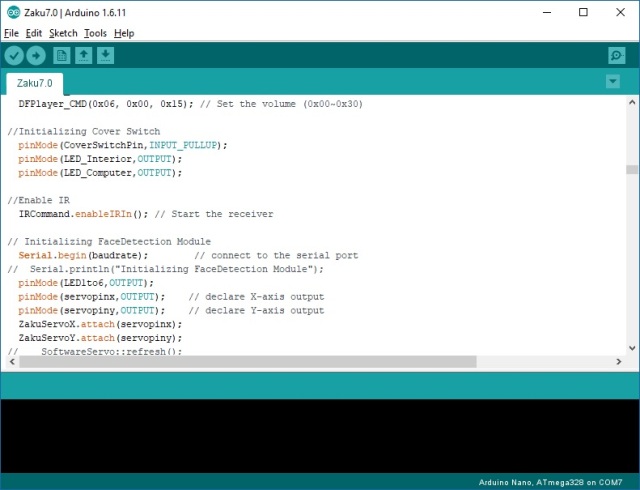Open the Serial Monitor magnifier icon

click(x=616, y=56)
